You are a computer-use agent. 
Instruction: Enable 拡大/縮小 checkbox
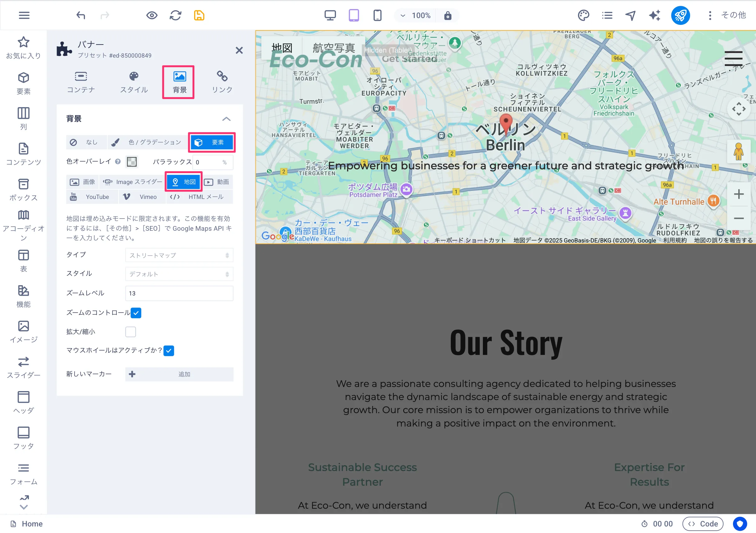tap(130, 332)
